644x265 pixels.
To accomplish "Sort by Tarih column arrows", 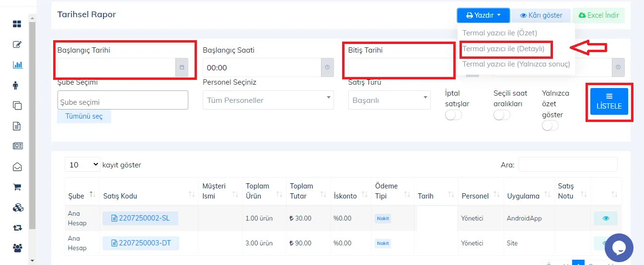I will tap(451, 194).
